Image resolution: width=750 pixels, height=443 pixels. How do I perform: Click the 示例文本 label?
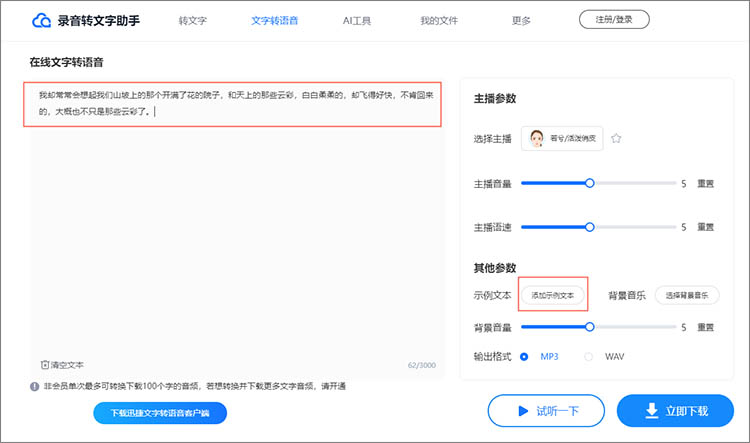[492, 295]
